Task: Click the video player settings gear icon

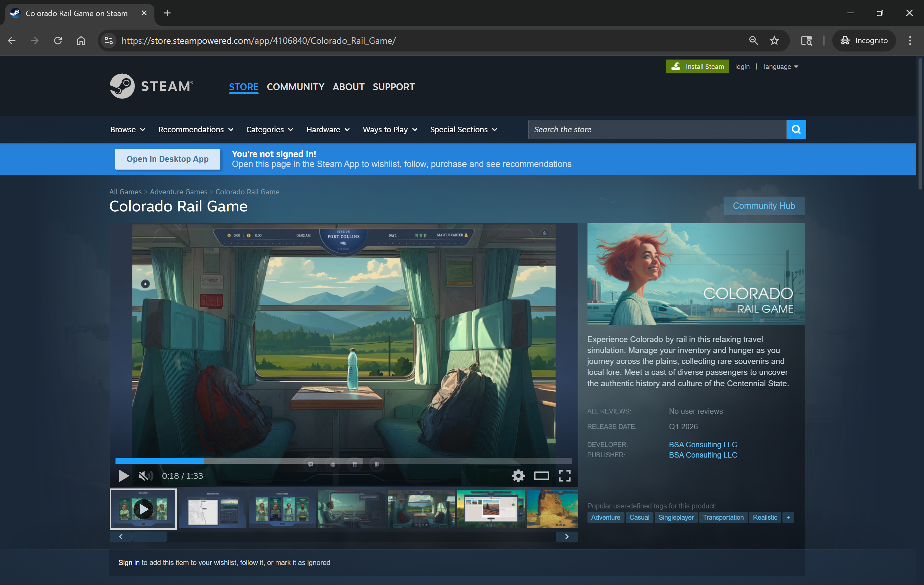Action: tap(518, 476)
